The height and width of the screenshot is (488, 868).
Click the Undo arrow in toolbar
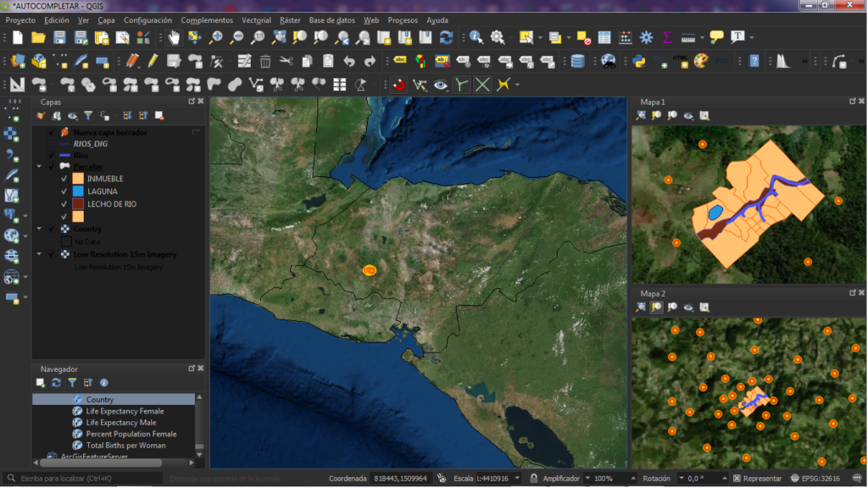(349, 61)
